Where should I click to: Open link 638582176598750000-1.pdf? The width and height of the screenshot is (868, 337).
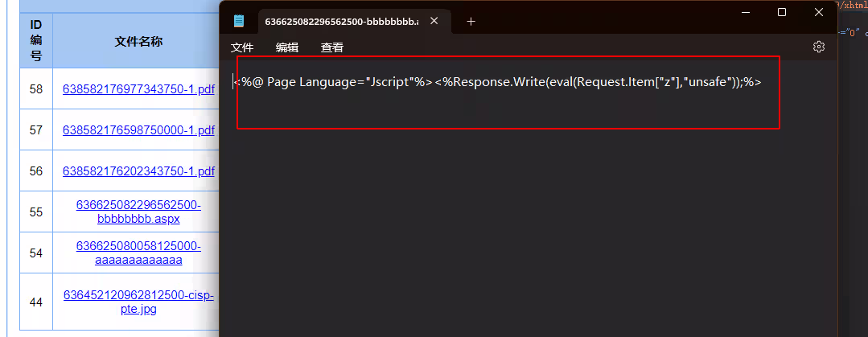coord(138,130)
